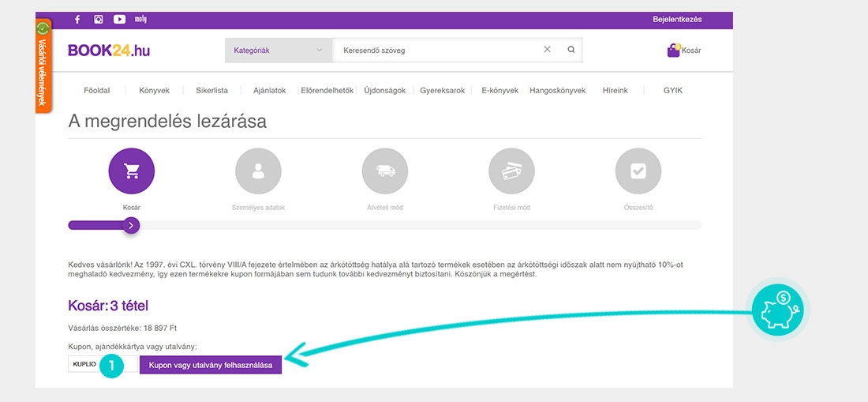Open the Gyereksarok menu item

click(x=443, y=91)
